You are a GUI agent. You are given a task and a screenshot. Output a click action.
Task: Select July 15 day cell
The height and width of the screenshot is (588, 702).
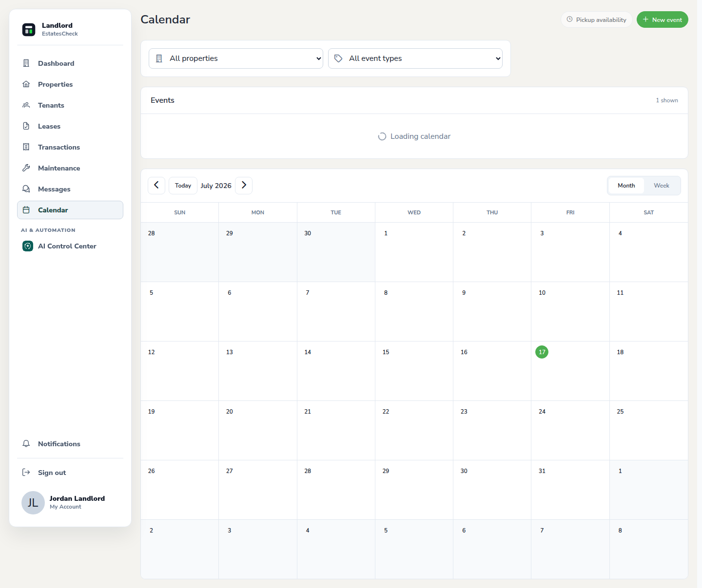(x=414, y=371)
